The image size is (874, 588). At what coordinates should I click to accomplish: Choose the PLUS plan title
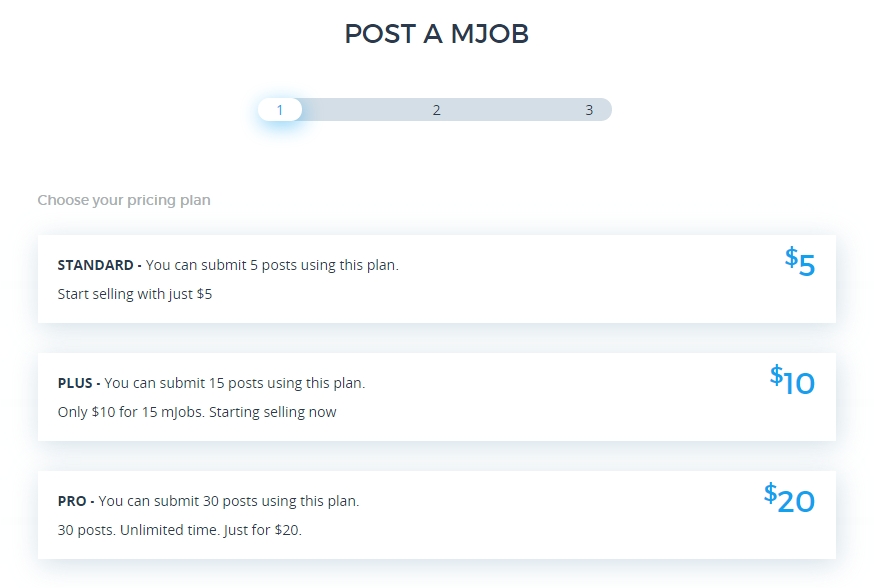click(x=75, y=383)
